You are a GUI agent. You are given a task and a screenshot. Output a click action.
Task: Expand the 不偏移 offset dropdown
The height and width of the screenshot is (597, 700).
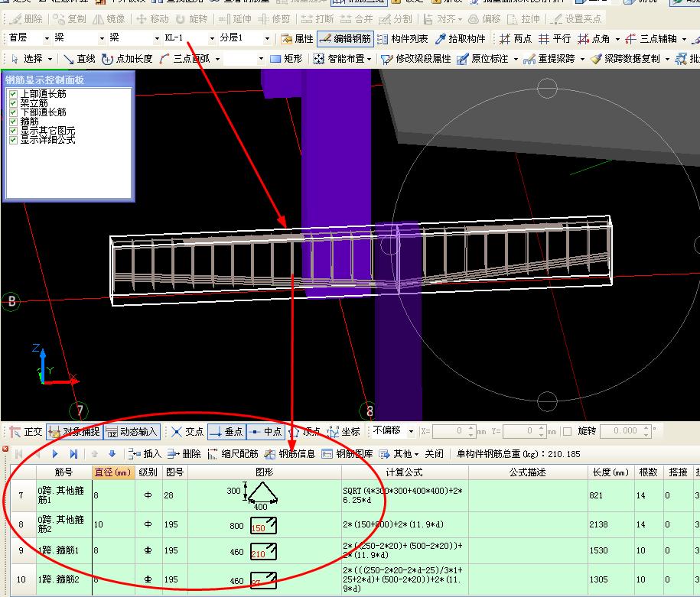(411, 431)
